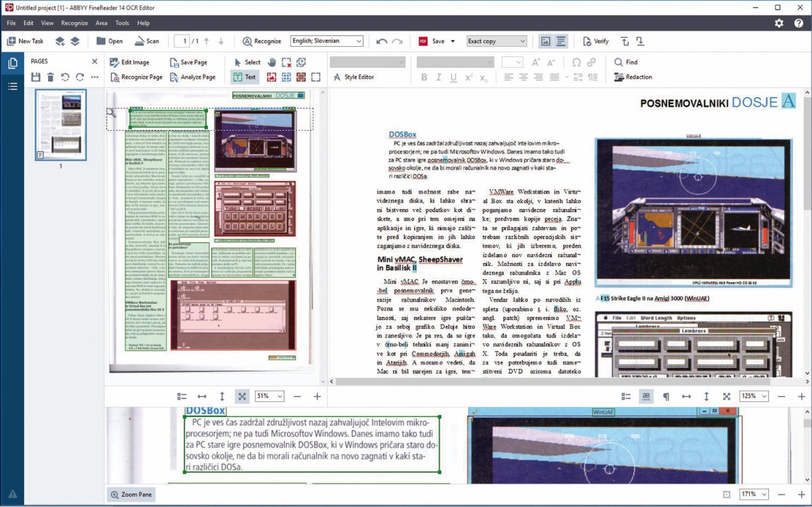
Task: Select the background picture area tool
Action: (302, 77)
